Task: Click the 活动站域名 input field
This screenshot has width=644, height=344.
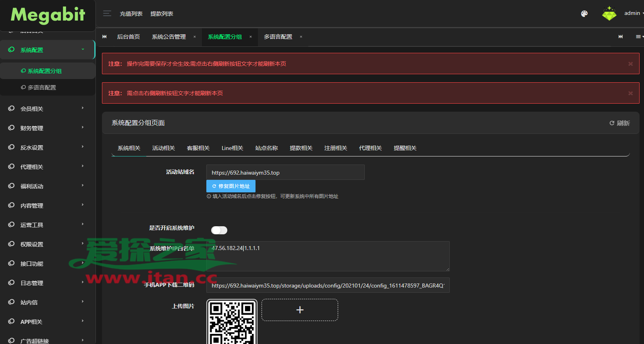Action: tap(285, 173)
